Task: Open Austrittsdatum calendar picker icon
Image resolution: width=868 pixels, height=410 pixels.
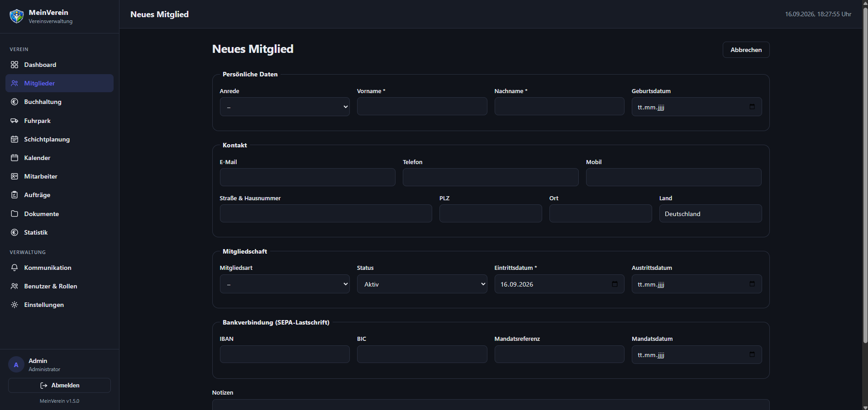Action: [752, 284]
